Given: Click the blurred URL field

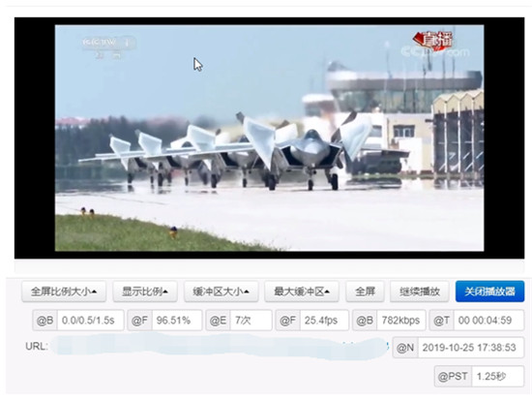Looking at the screenshot, I should click(221, 347).
